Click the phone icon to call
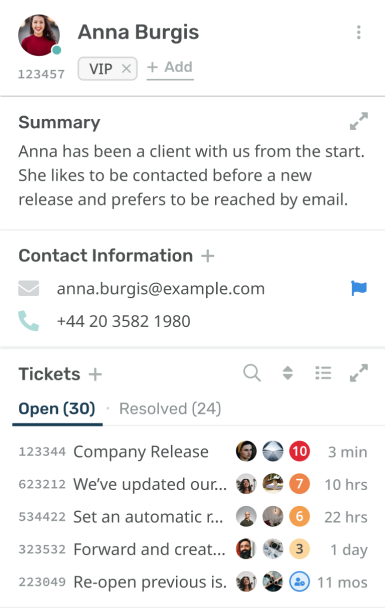Screen dimensions: 385x608 tap(29, 321)
